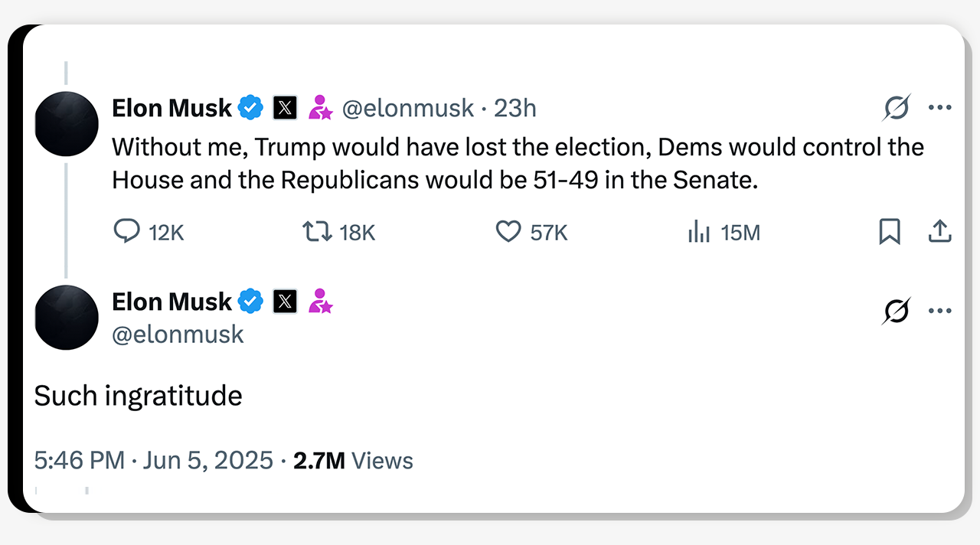Viewport: 980px width, 545px height.
Task: Open more options menu on first tweet
Action: pos(939,108)
